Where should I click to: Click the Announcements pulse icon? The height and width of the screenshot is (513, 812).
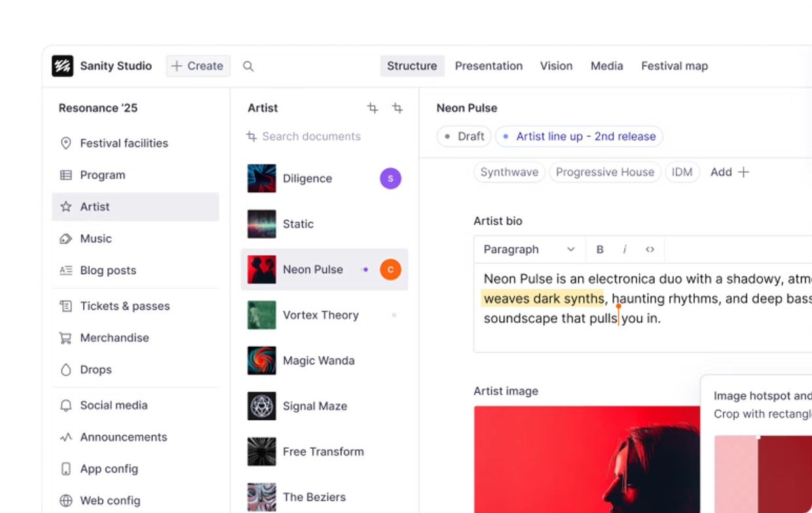coord(65,437)
